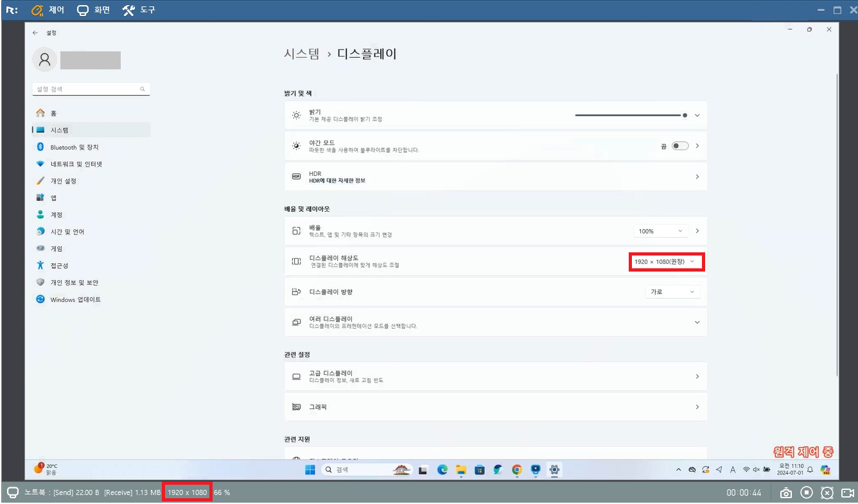Expand the 여러 디스플레이 section
Screen dimensions: 858x504
coord(697,322)
